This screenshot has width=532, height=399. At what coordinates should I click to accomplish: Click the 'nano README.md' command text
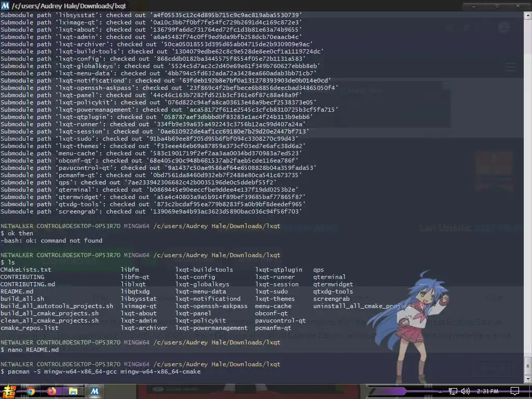click(x=33, y=350)
